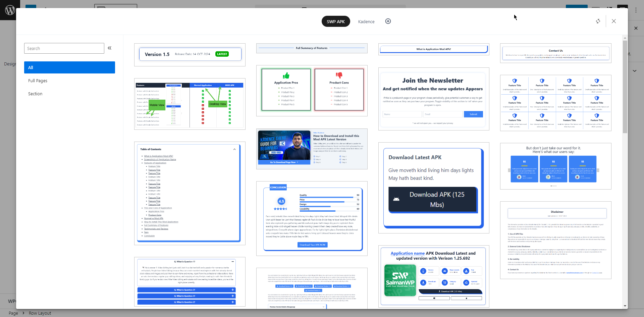644x317 pixels.
Task: Open the WordPress logo menu
Action: coord(10,10)
